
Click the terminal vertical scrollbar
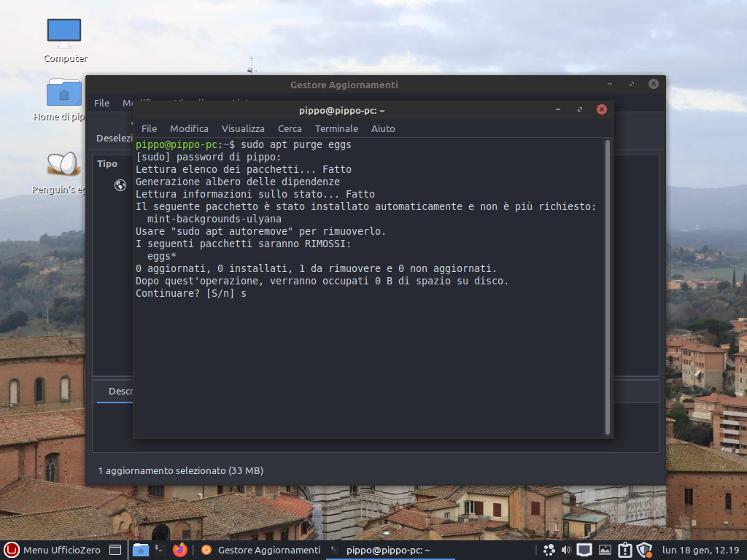(608, 287)
